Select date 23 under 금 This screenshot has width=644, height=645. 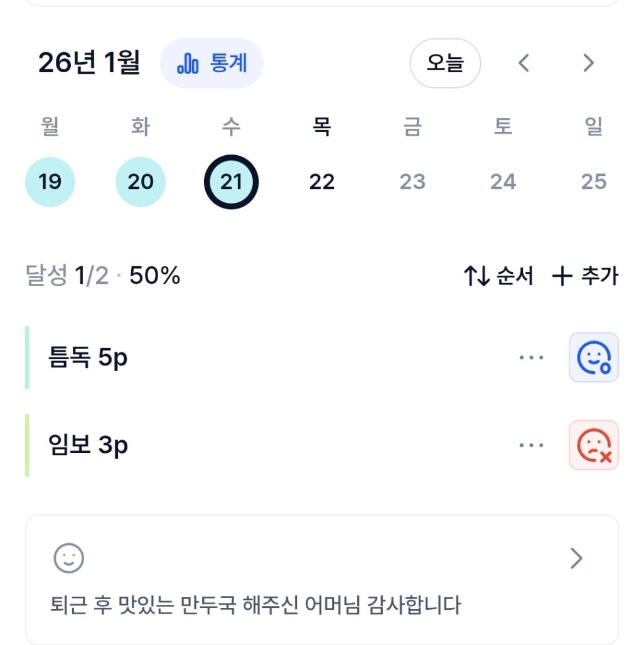tap(412, 182)
